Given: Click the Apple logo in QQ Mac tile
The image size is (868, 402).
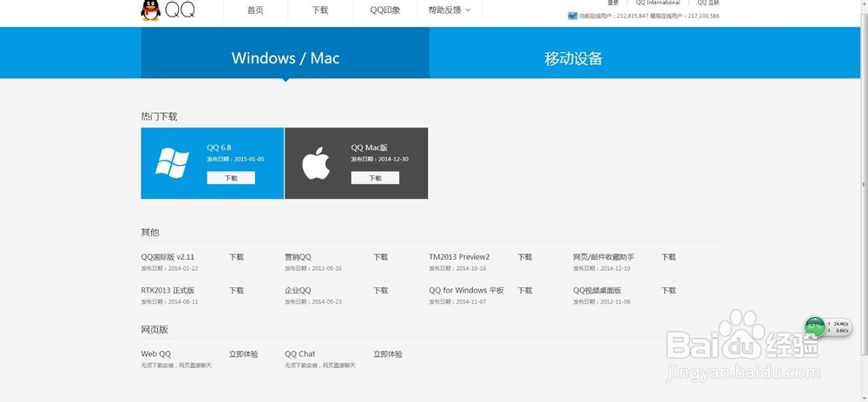Looking at the screenshot, I should [316, 163].
